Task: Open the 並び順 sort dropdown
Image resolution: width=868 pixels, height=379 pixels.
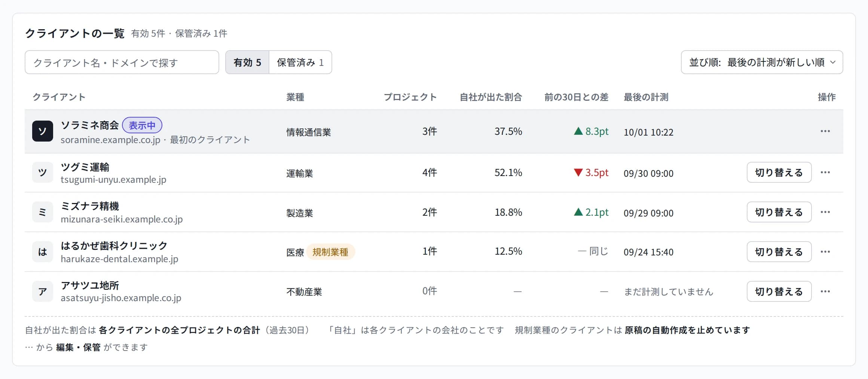Action: tap(762, 62)
